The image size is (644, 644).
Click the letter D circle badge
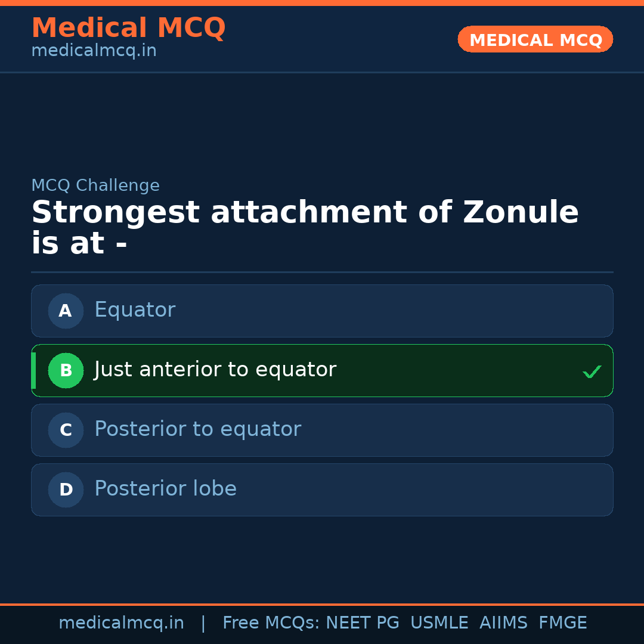point(66,490)
